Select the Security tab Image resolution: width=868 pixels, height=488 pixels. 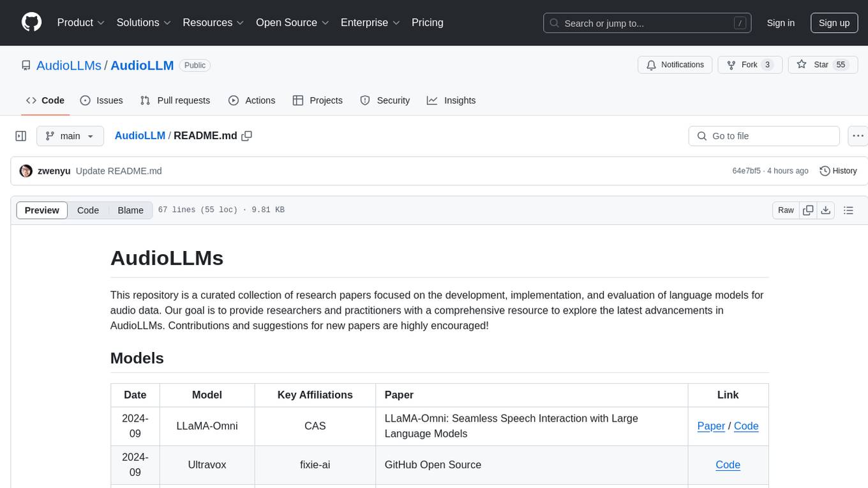pyautogui.click(x=385, y=100)
